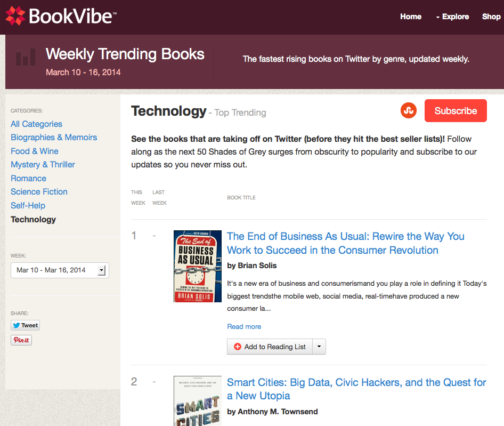Click the March 10 - 16, 2014 date text
Viewport: 504px width, 426px height.
point(83,72)
